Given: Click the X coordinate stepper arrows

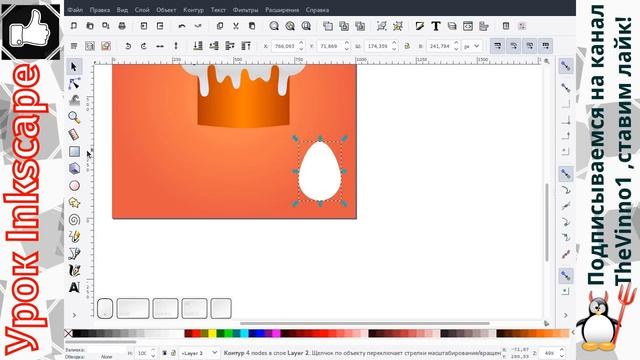Looking at the screenshot, I should pyautogui.click(x=301, y=46).
